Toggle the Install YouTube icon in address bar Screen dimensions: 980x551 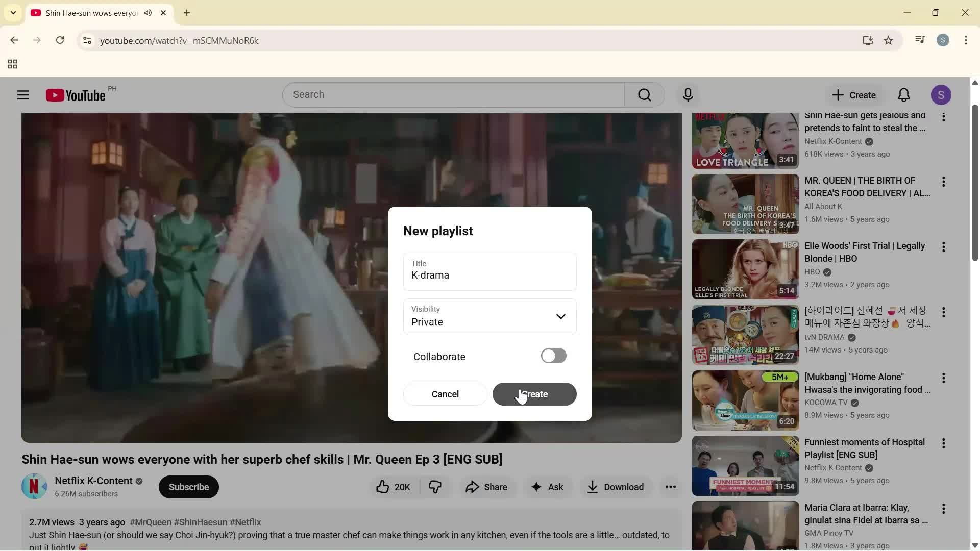click(868, 40)
